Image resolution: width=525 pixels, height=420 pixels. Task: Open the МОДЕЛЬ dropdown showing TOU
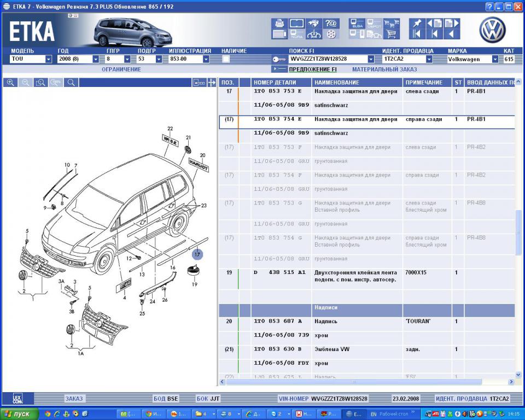(x=49, y=59)
